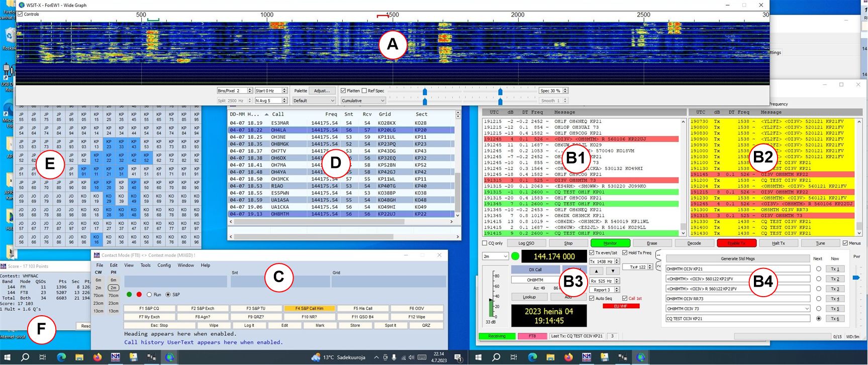
Task: Click the red dot indicator in N1MM entry window
Action: [x=139, y=295]
